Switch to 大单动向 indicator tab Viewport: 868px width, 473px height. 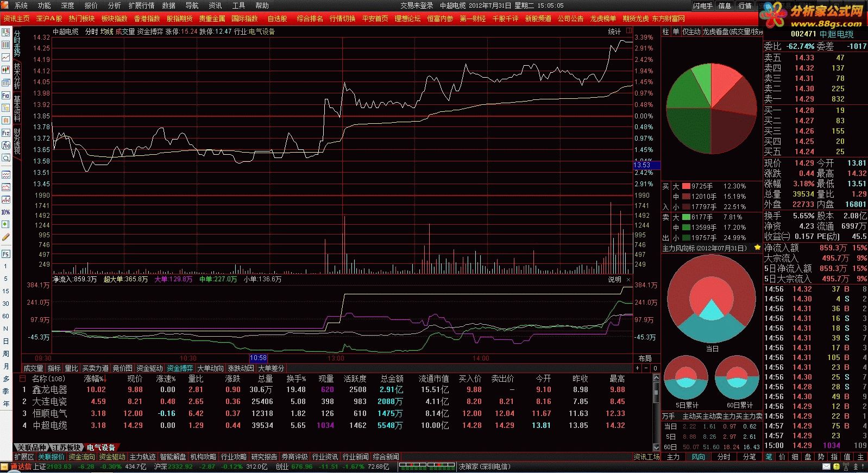(210, 368)
